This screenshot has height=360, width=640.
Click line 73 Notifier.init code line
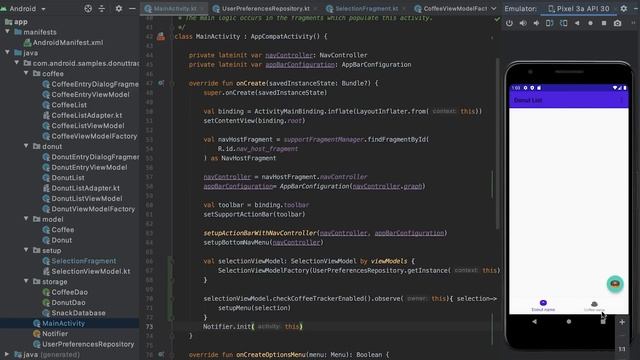click(x=253, y=327)
